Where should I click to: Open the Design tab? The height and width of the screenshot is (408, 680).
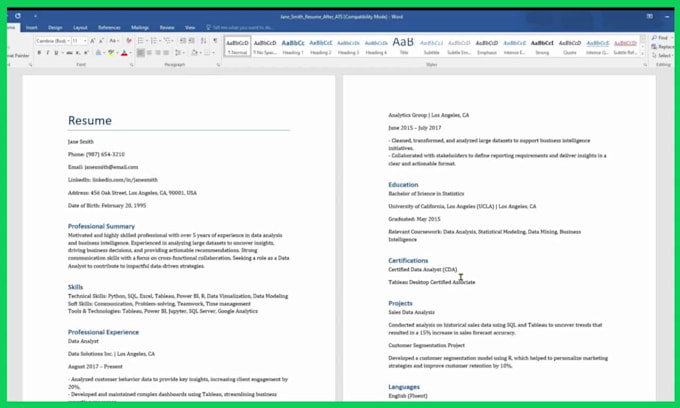[x=55, y=27]
